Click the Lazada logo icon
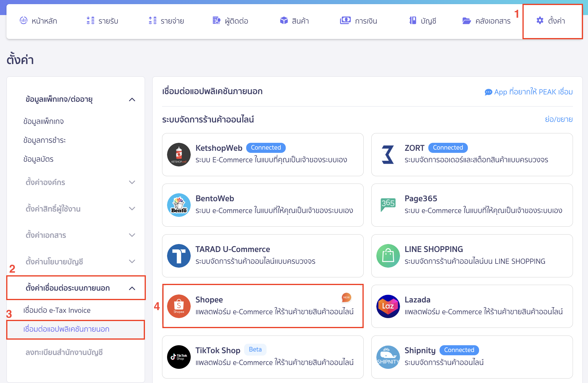The width and height of the screenshot is (588, 383). 388,306
